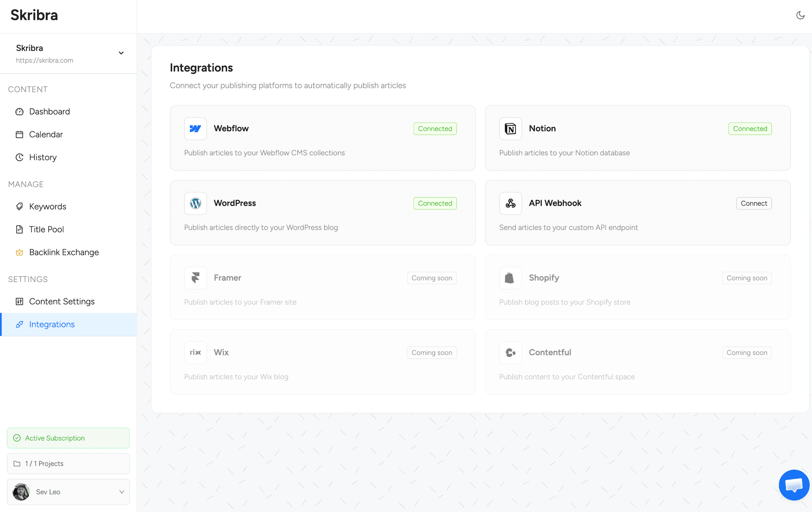
Task: Click Connect on API Webhook
Action: click(754, 203)
